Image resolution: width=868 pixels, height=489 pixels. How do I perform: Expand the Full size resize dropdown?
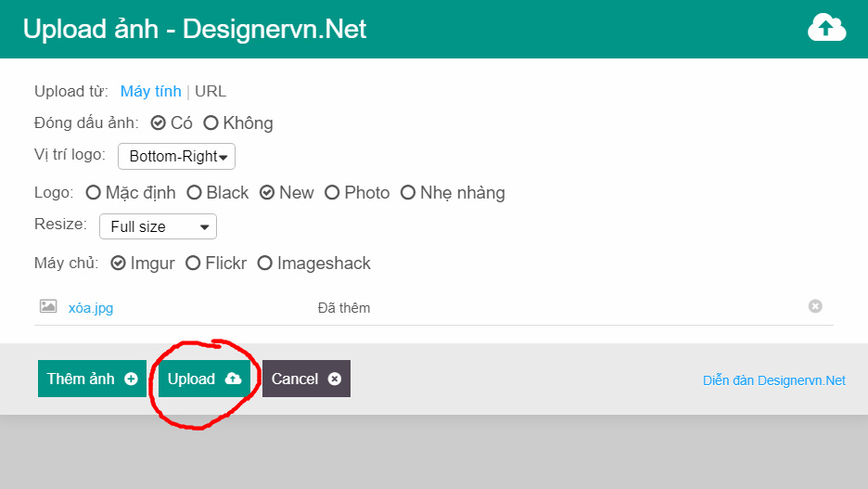pyautogui.click(x=158, y=226)
